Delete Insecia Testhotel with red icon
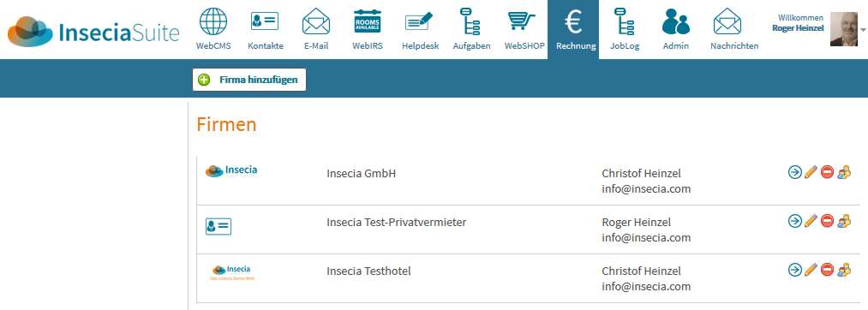The image size is (868, 310). click(827, 270)
